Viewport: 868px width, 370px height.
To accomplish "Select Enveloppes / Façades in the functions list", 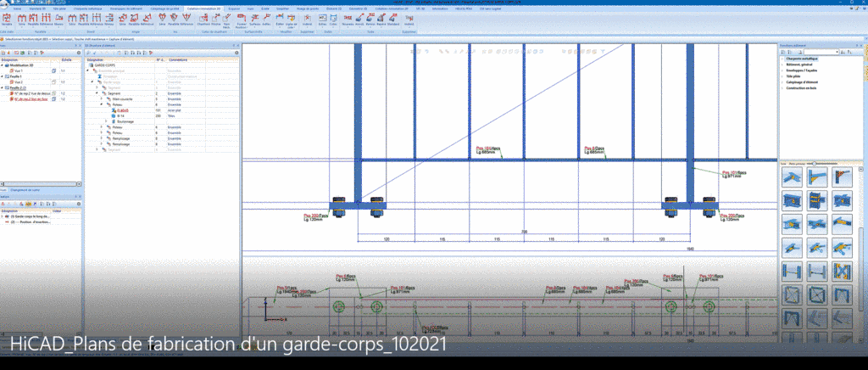I will (801, 70).
